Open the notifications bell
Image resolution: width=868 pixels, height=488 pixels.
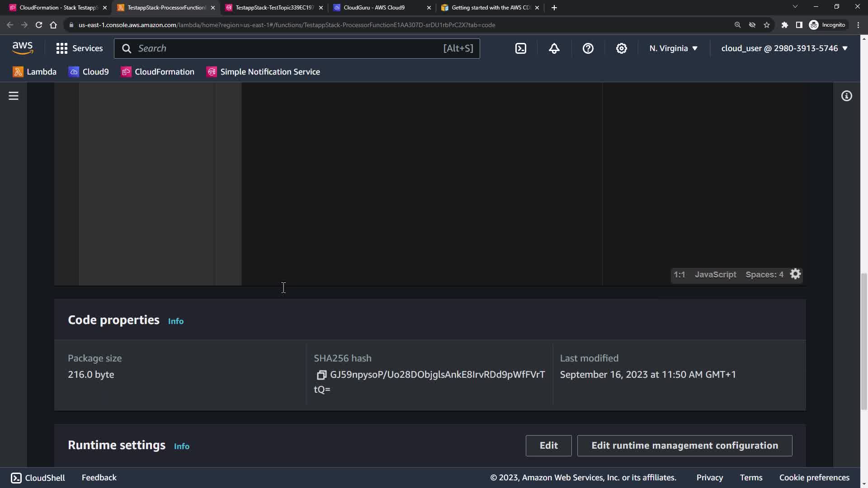[554, 48]
